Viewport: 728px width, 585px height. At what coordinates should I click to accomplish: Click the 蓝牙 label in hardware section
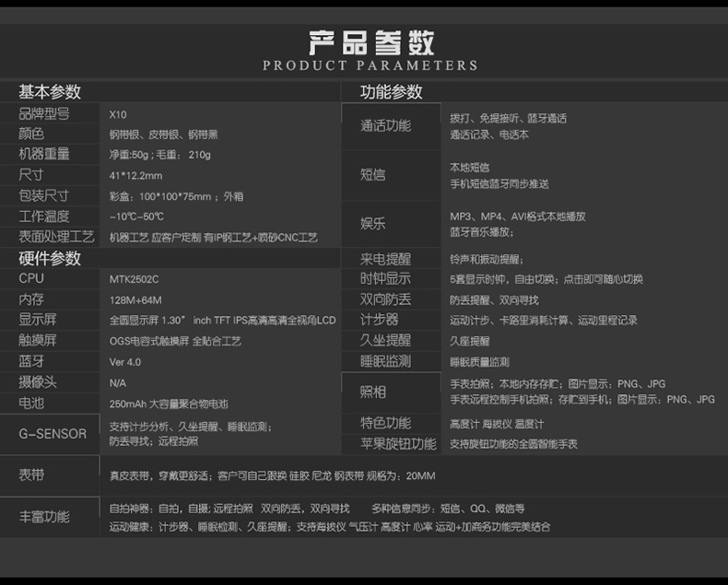point(31,361)
